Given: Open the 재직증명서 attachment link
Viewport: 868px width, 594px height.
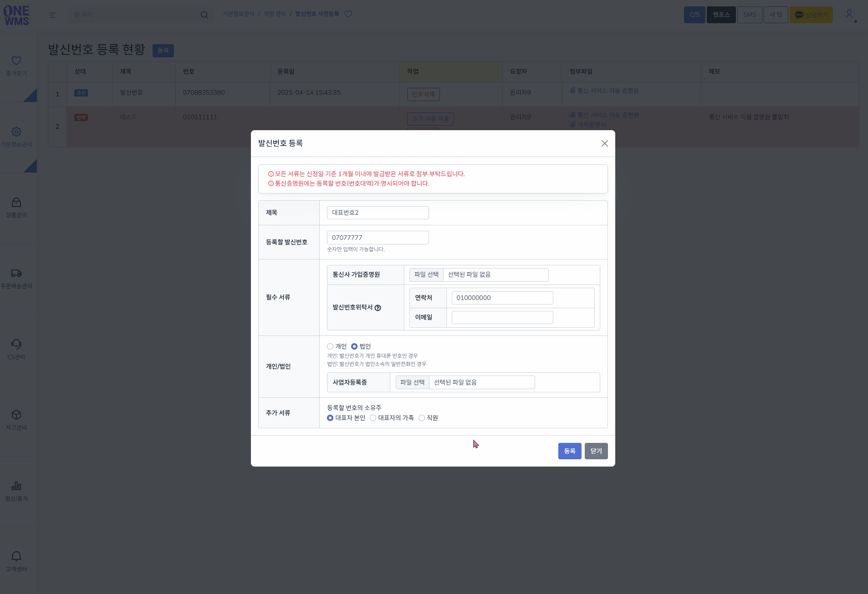Looking at the screenshot, I should 588,125.
